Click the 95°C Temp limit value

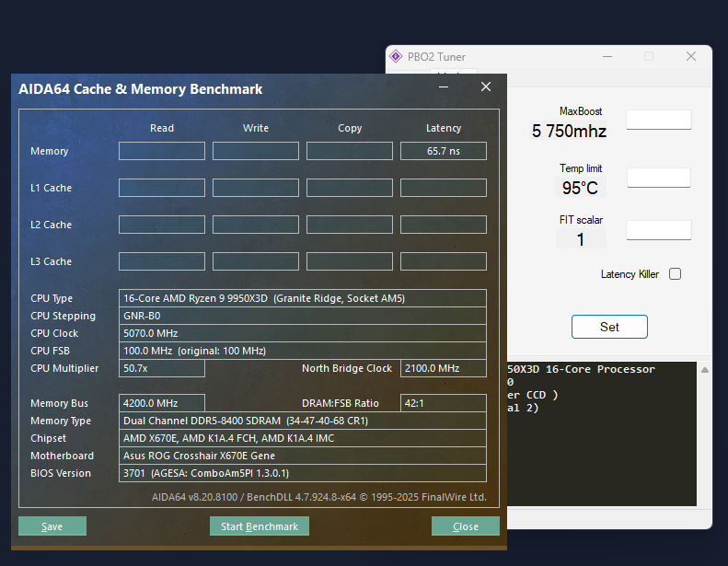[580, 188]
